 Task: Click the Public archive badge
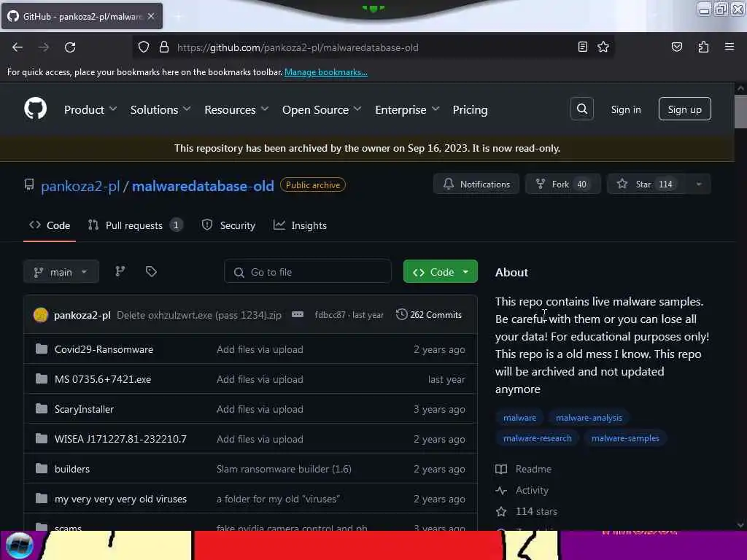(x=313, y=184)
